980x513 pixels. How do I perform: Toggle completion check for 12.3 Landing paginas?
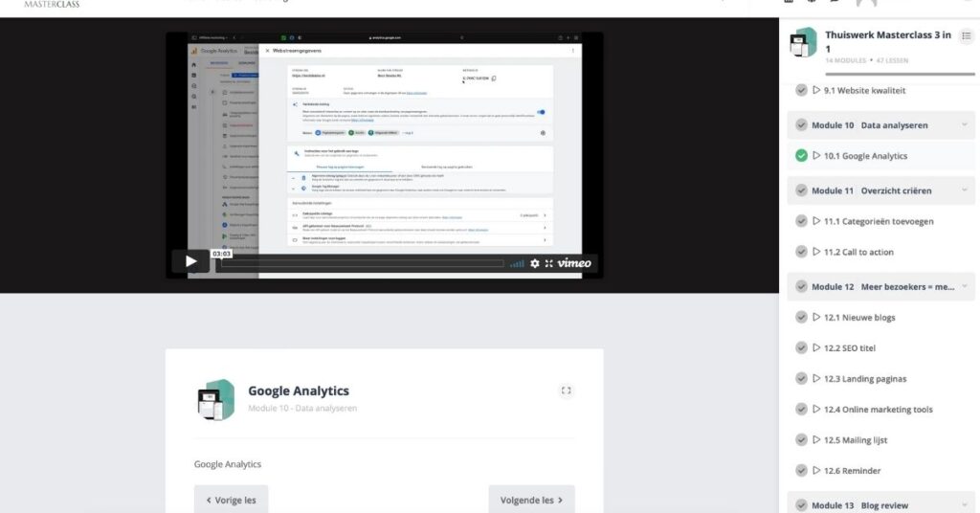click(801, 379)
